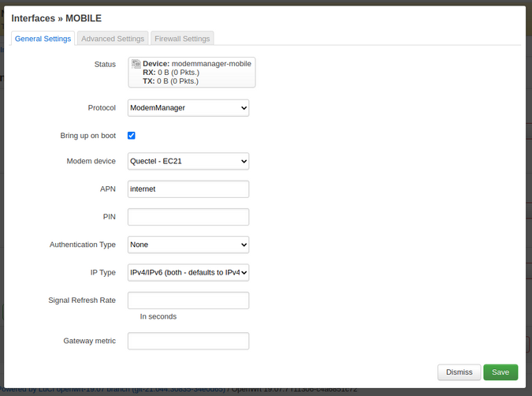The image size is (532, 396).
Task: Switch to the Advanced Settings tab
Action: click(113, 39)
